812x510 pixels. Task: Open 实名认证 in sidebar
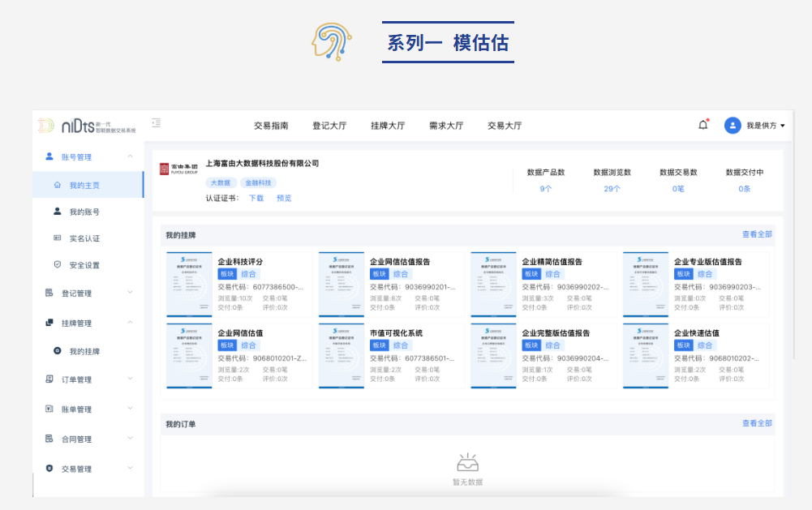pyautogui.click(x=84, y=238)
